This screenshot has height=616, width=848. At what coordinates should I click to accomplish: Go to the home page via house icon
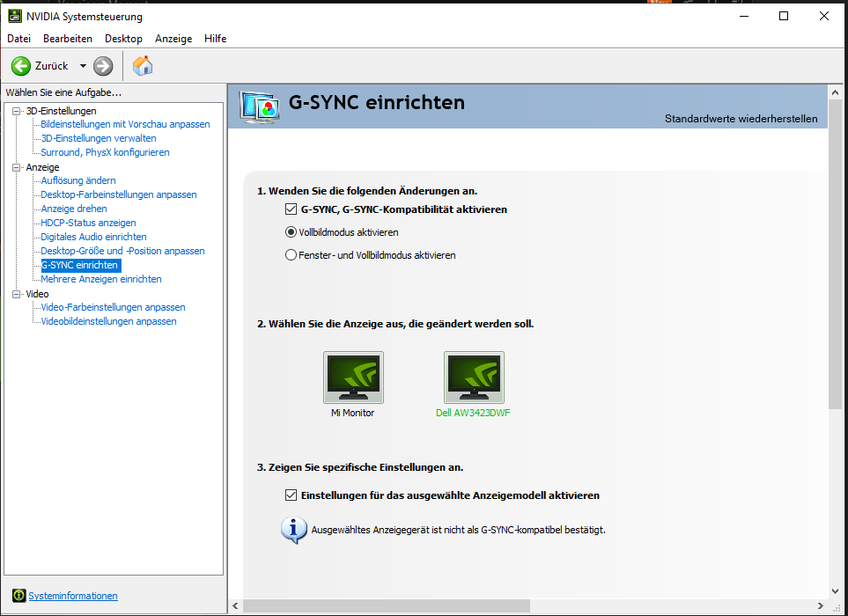(x=143, y=66)
